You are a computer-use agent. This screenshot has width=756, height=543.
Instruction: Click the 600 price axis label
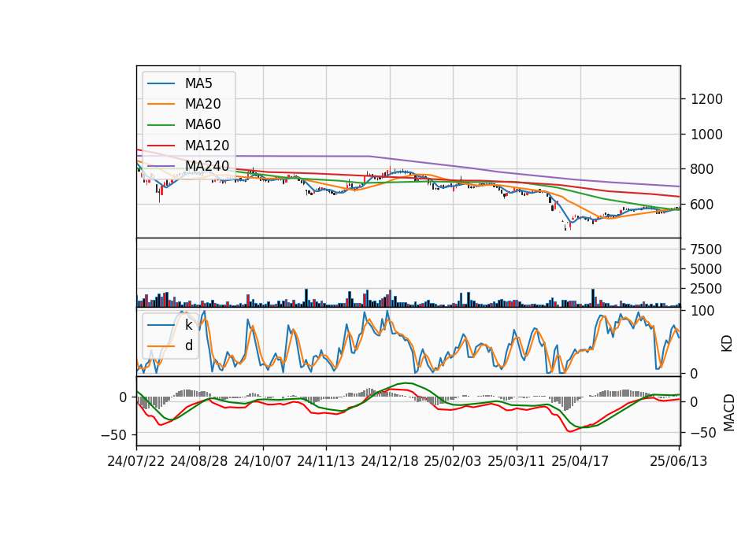click(x=702, y=205)
